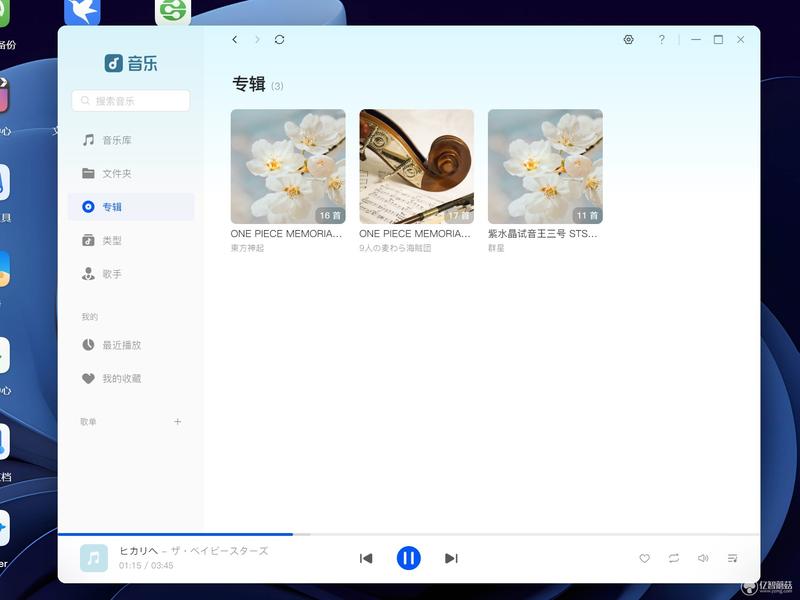Click artist name 9人の麦わら海賊団
This screenshot has width=800, height=600.
click(x=395, y=248)
